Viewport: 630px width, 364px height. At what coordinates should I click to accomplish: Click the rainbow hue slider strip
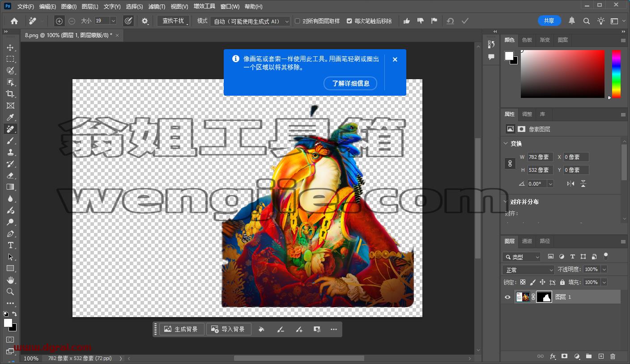click(617, 74)
